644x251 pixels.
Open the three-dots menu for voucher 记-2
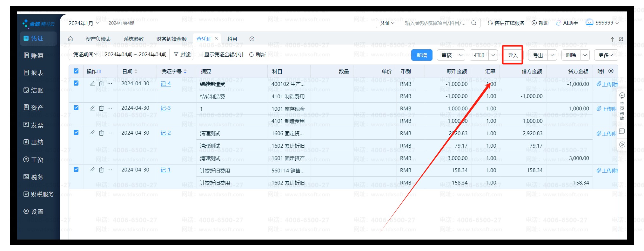pyautogui.click(x=110, y=133)
